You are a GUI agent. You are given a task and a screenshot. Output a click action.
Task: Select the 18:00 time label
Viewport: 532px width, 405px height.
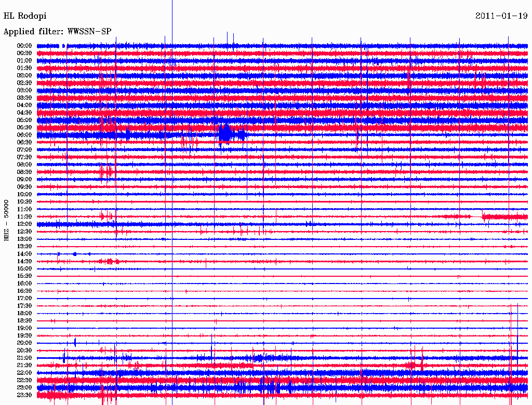point(24,314)
